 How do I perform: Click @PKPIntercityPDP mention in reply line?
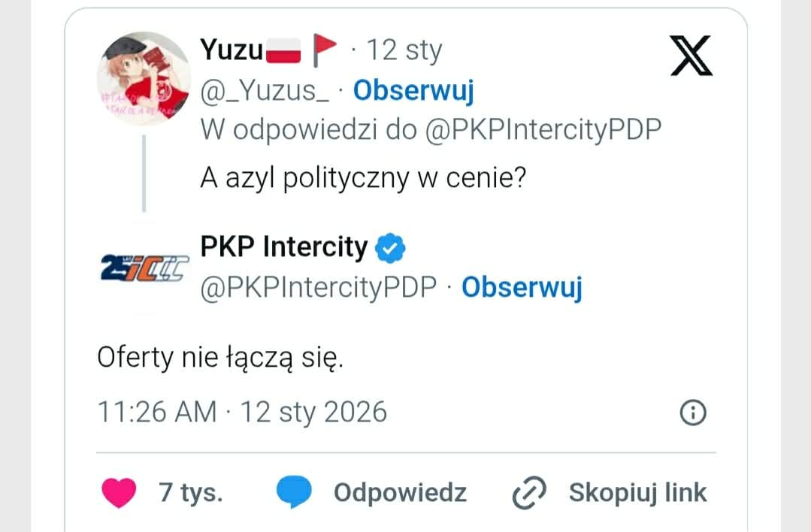point(543,130)
